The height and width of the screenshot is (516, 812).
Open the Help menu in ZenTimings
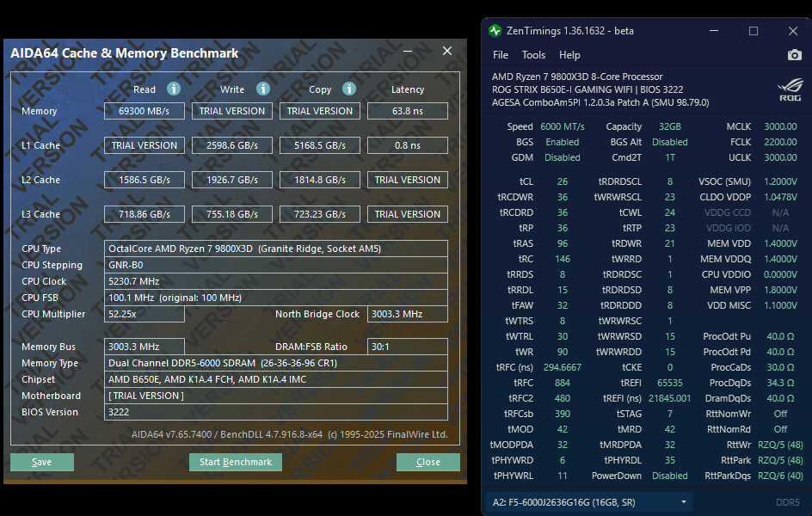pyautogui.click(x=569, y=55)
